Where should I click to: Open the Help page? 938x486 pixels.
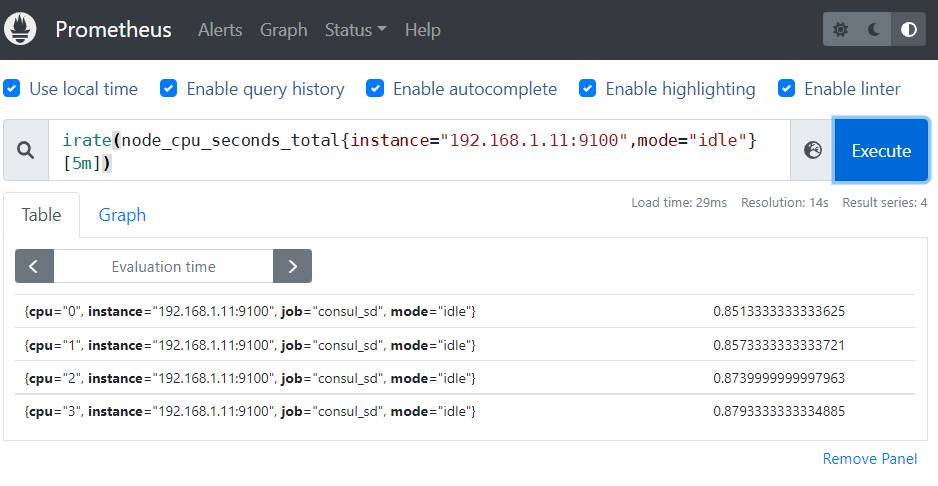pos(423,30)
